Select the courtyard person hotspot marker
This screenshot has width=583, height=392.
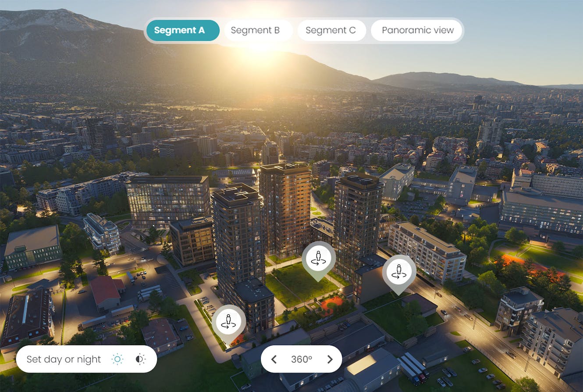tap(318, 258)
